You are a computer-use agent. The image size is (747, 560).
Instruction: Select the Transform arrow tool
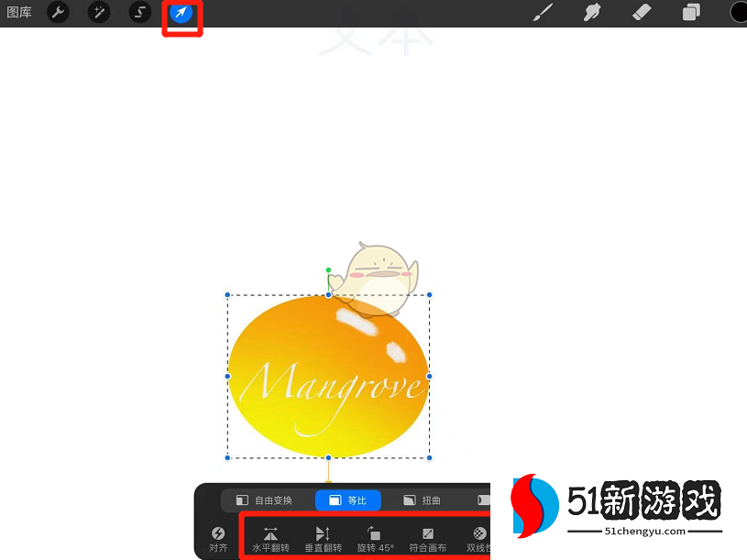tap(181, 13)
